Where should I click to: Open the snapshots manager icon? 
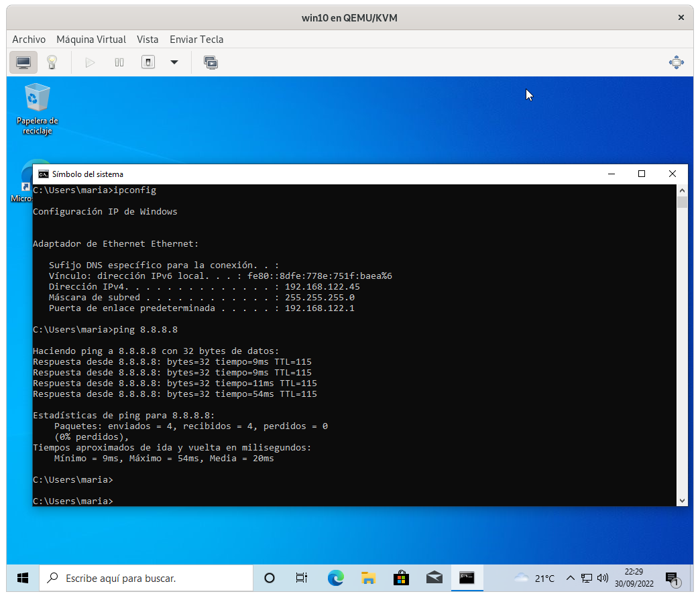pos(211,62)
